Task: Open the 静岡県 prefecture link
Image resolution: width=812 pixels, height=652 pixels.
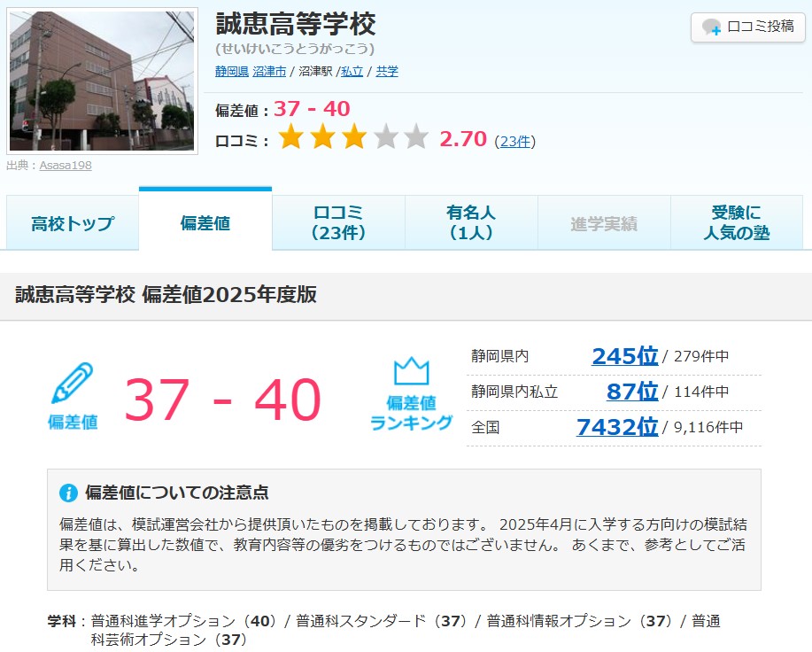Action: click(232, 72)
